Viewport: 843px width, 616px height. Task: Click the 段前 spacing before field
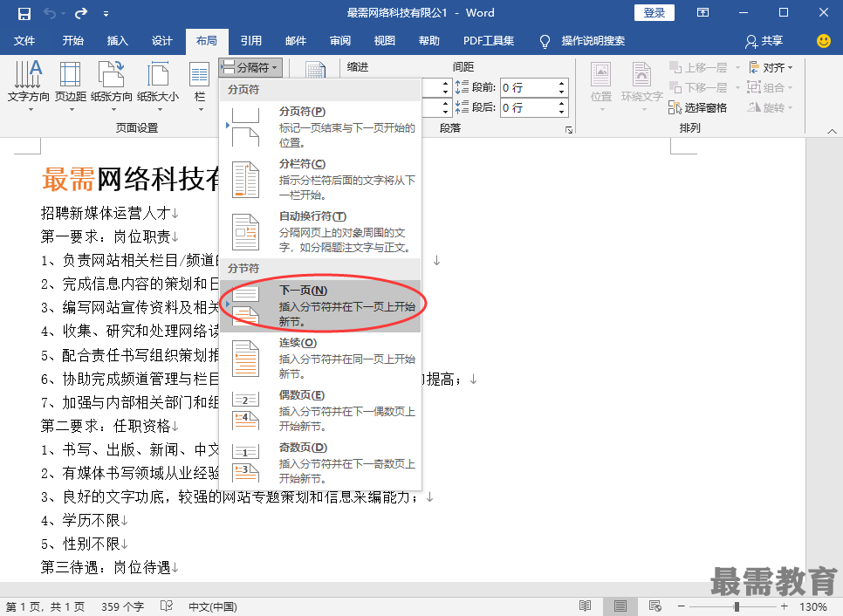pyautogui.click(x=528, y=87)
